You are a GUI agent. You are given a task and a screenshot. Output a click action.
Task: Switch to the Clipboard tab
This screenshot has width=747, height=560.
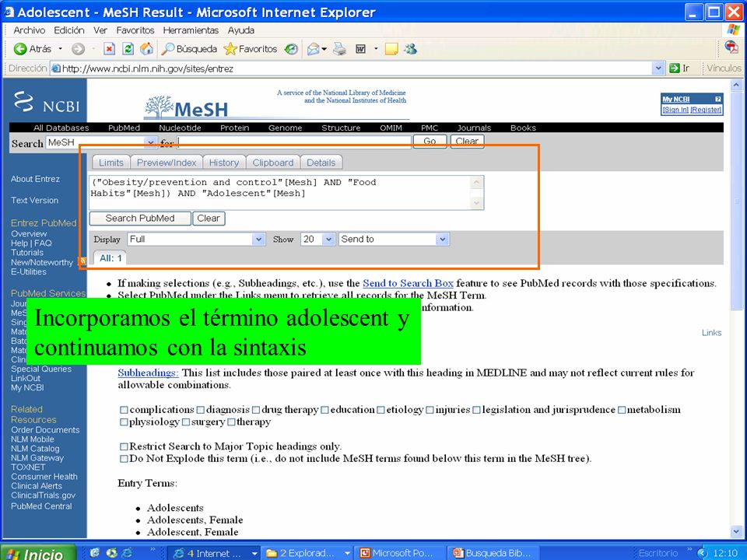pyautogui.click(x=273, y=163)
